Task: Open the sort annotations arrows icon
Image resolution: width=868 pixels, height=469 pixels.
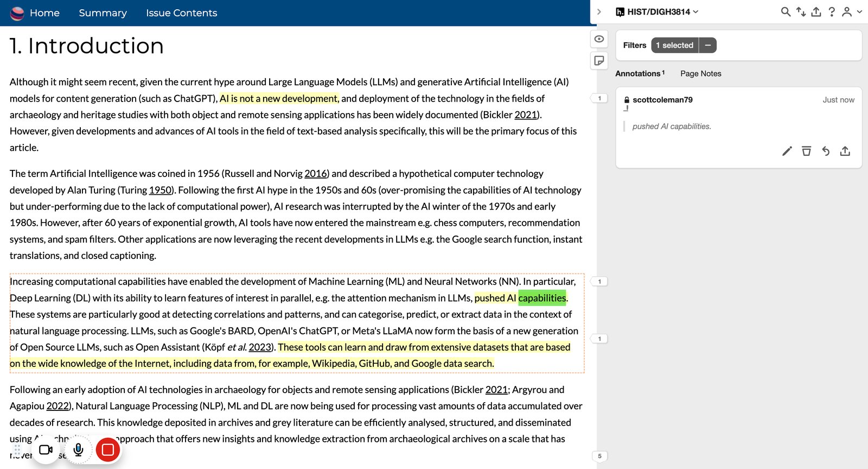Action: 801,12
